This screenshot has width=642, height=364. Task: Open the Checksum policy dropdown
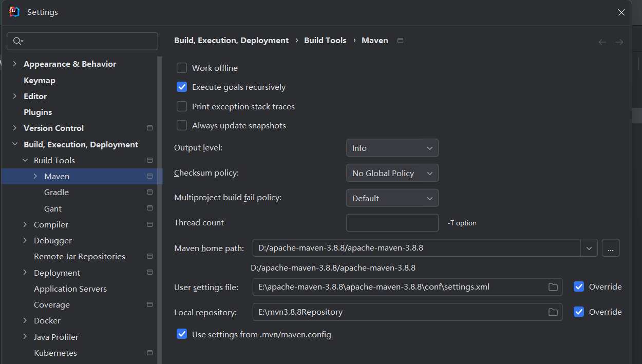(x=392, y=173)
